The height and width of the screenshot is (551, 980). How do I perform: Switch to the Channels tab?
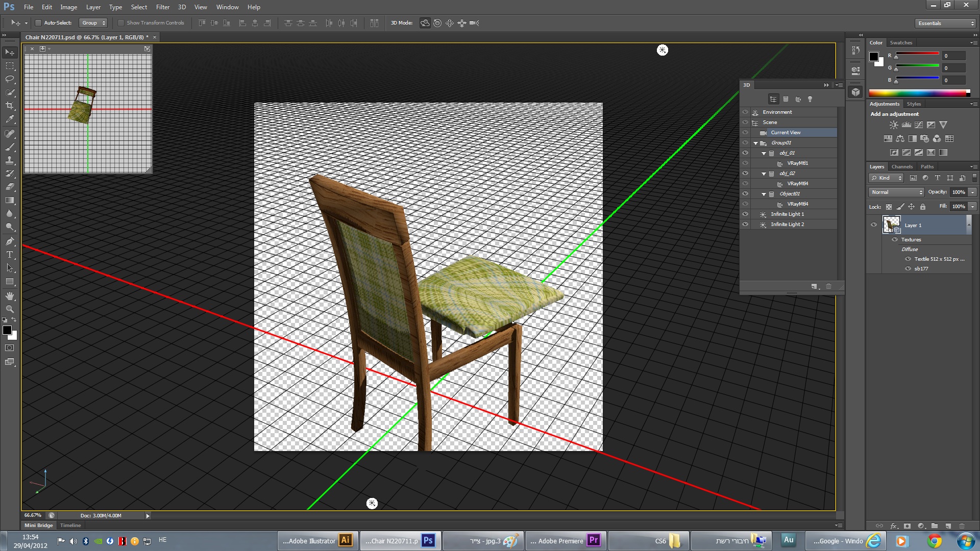(x=902, y=167)
